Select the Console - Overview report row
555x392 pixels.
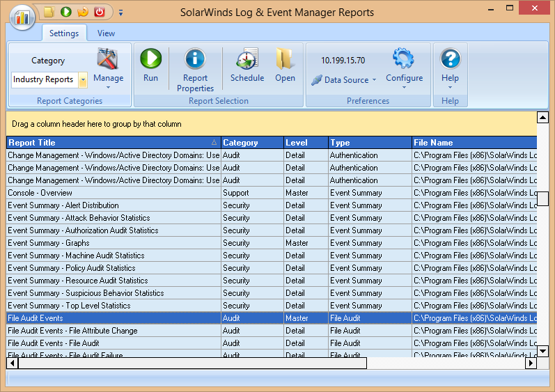tap(272, 193)
